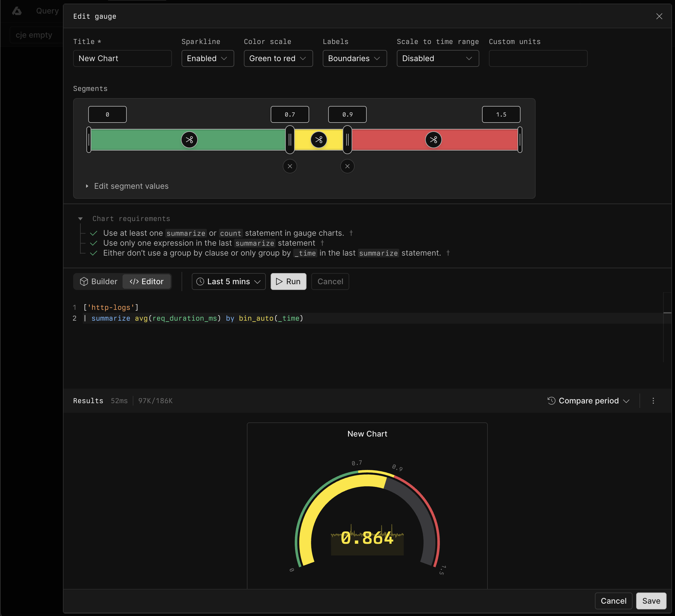Click the 52ms query time in Results
The height and width of the screenshot is (616, 675).
click(119, 401)
